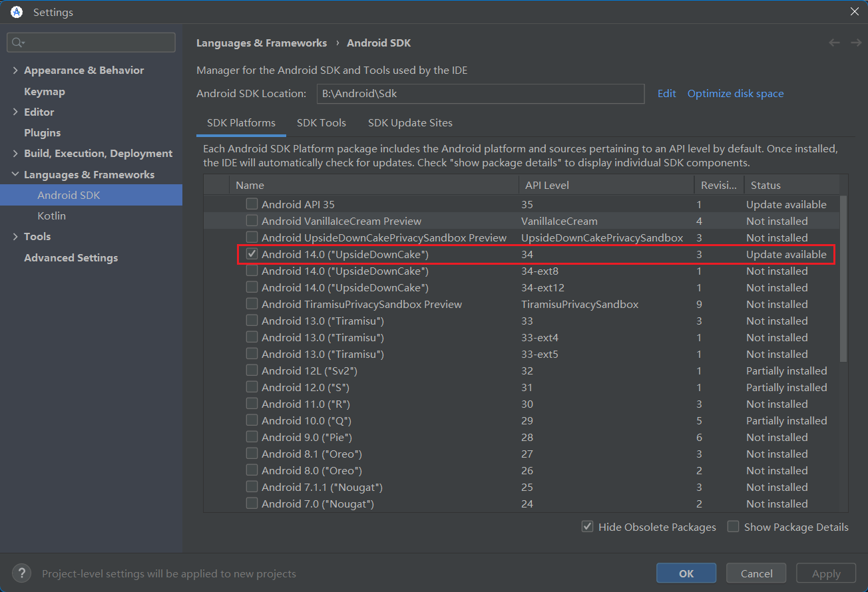Image resolution: width=868 pixels, height=592 pixels.
Task: Open help with the question mark icon
Action: [22, 573]
